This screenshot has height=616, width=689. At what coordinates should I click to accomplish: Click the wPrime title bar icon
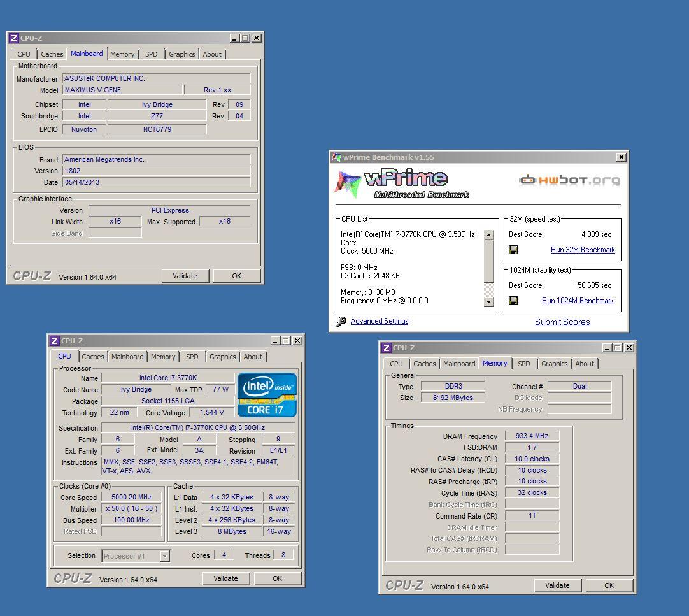click(x=337, y=157)
